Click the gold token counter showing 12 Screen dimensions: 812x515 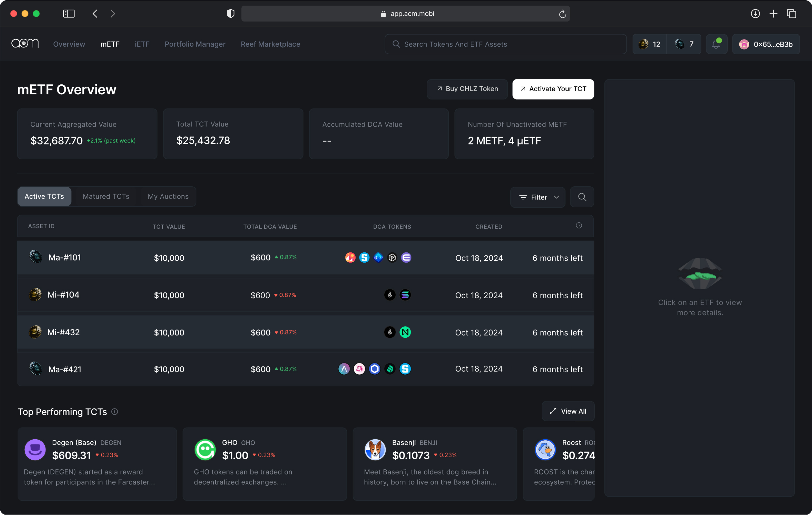(x=650, y=44)
